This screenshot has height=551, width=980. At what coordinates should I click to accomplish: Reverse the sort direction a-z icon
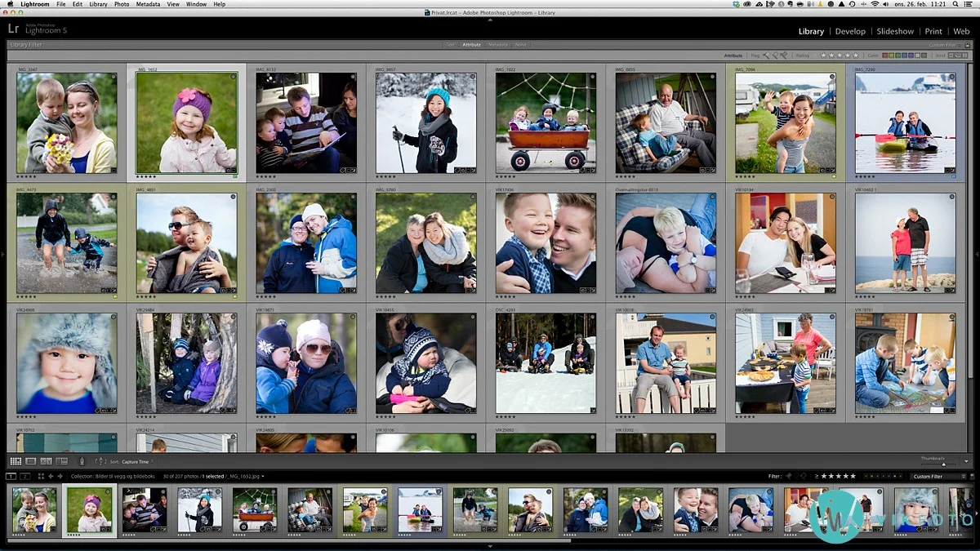[100, 461]
